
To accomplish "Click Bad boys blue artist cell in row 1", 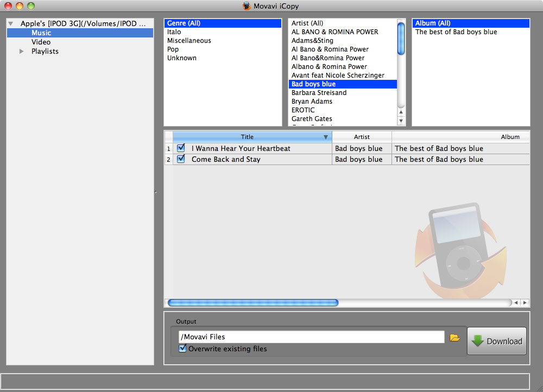I will pyautogui.click(x=362, y=149).
